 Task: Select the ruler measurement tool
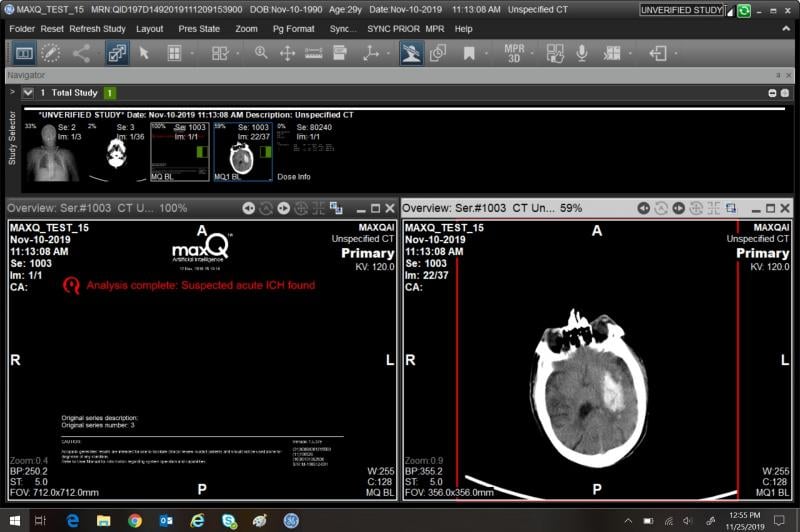(314, 53)
